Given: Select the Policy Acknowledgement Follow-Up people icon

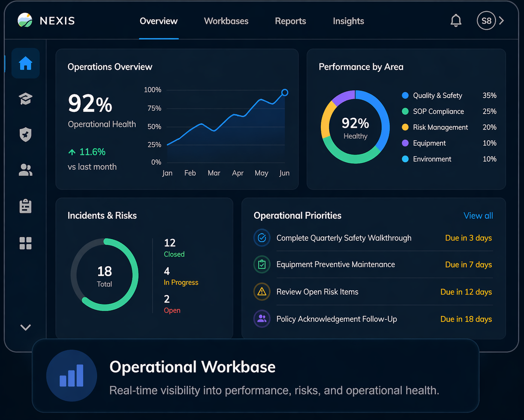Looking at the screenshot, I should tap(262, 319).
